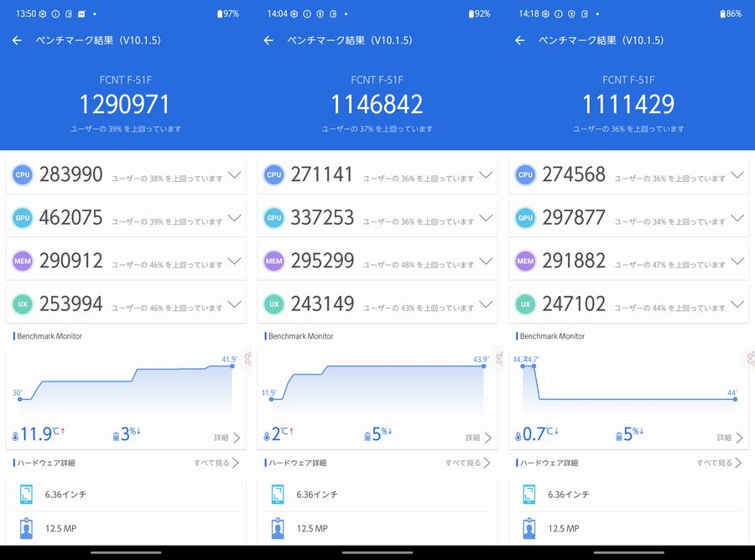Expand the GPU 462075 score row
Image resolution: width=755 pixels, height=560 pixels.
[x=235, y=218]
